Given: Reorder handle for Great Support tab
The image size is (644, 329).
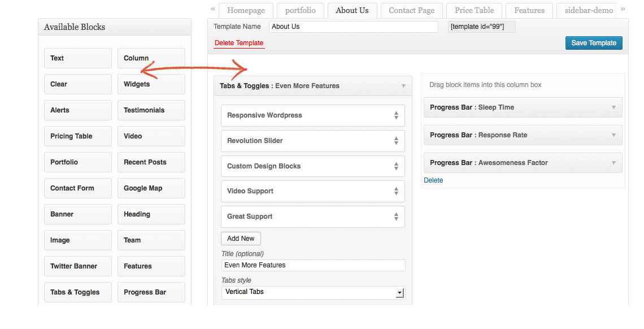Looking at the screenshot, I should point(396,217).
